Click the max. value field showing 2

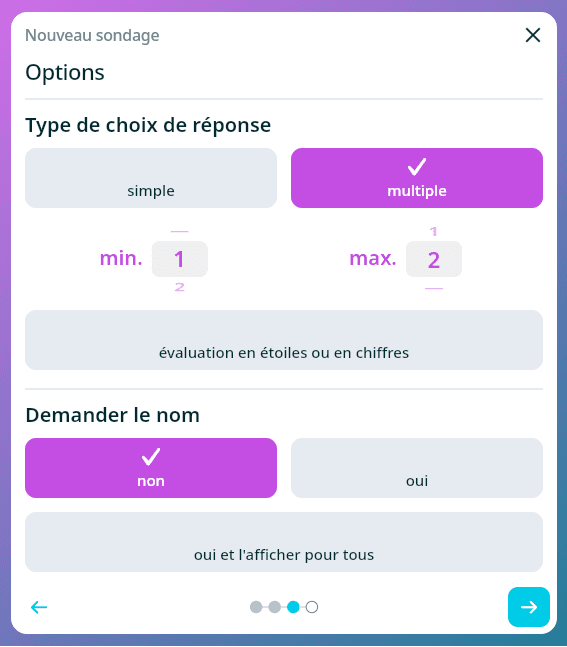434,259
